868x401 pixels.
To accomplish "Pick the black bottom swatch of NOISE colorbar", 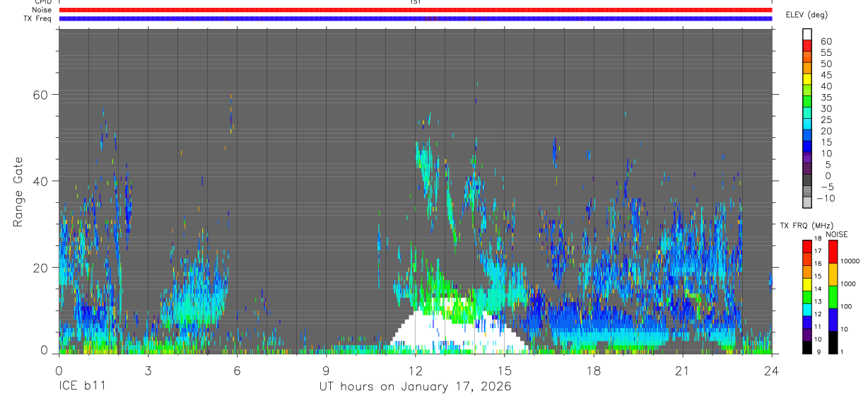I will point(833,342).
